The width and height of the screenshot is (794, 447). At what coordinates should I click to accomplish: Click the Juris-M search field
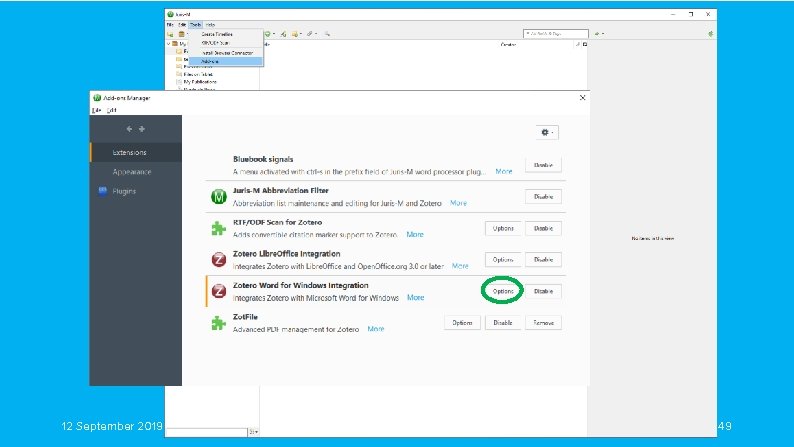point(556,33)
